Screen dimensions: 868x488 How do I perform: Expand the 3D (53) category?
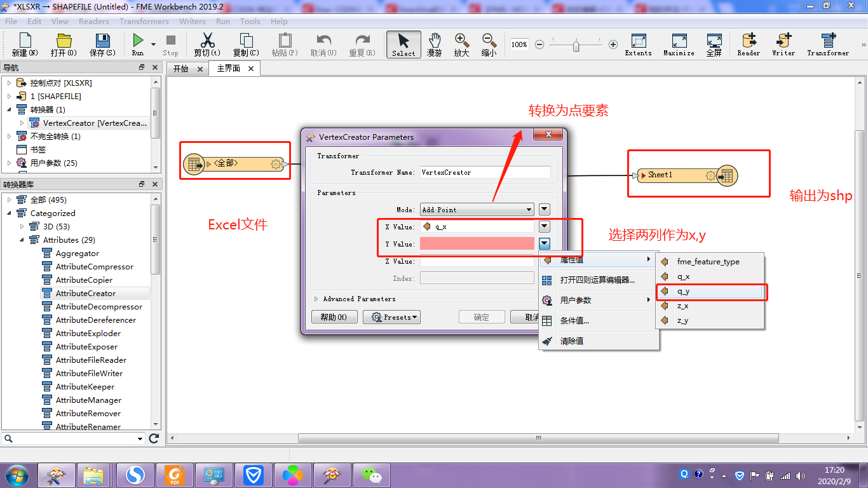[x=22, y=227]
